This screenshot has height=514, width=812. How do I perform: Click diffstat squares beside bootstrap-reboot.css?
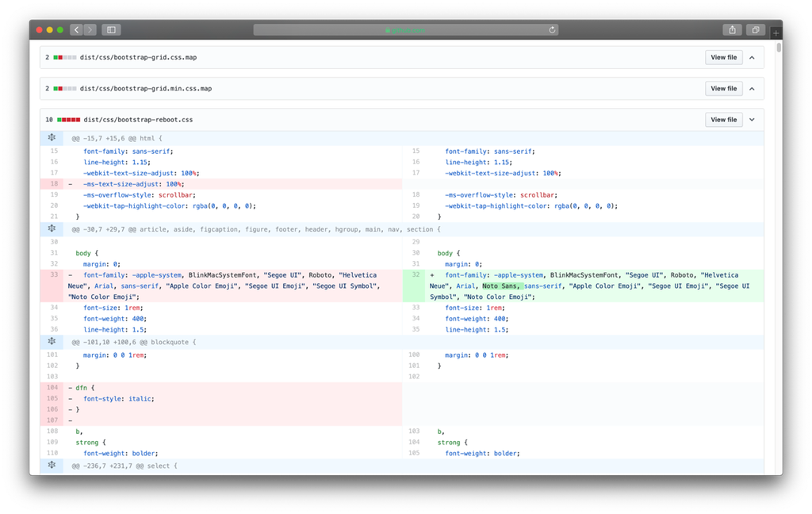coord(68,120)
